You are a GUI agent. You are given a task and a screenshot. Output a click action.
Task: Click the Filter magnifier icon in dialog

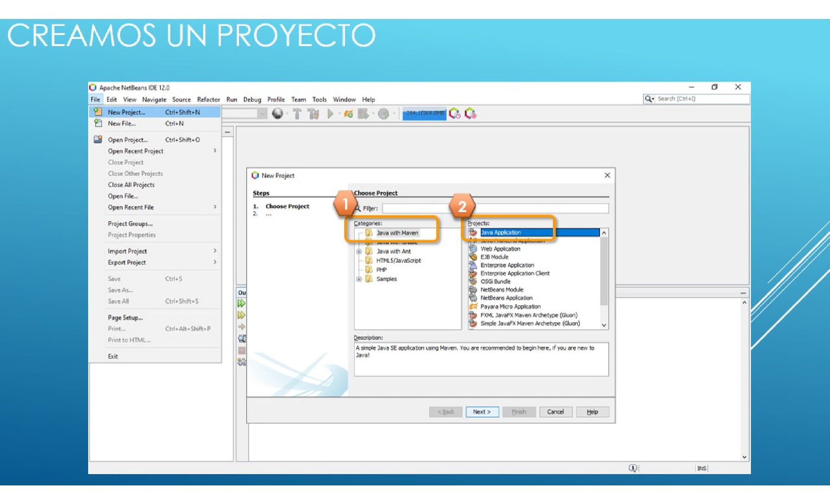tap(358, 208)
